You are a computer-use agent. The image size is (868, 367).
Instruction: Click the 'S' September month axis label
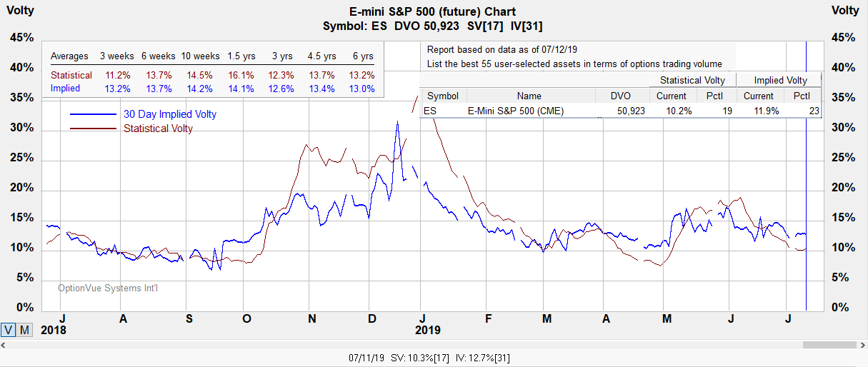pos(189,318)
